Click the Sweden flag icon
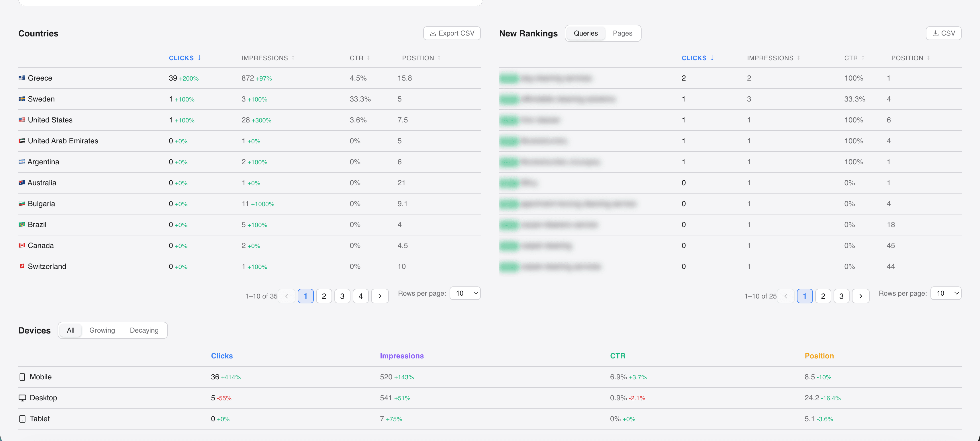 click(x=22, y=99)
